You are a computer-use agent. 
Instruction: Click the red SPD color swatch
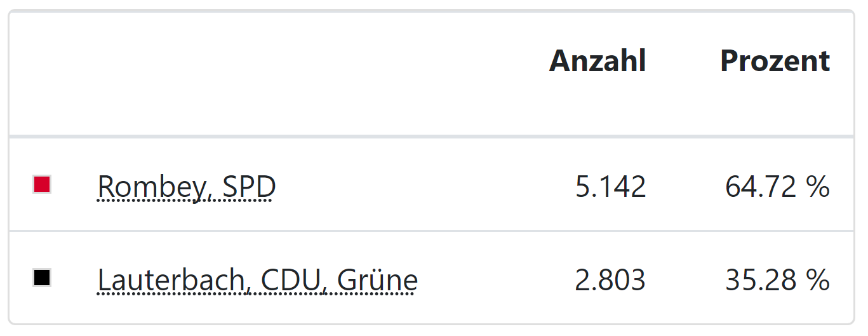[42, 185]
